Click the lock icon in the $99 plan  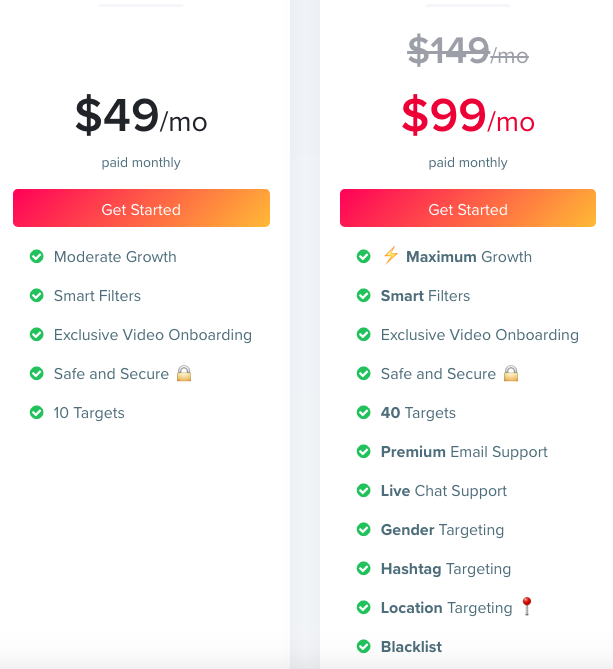[x=511, y=373]
